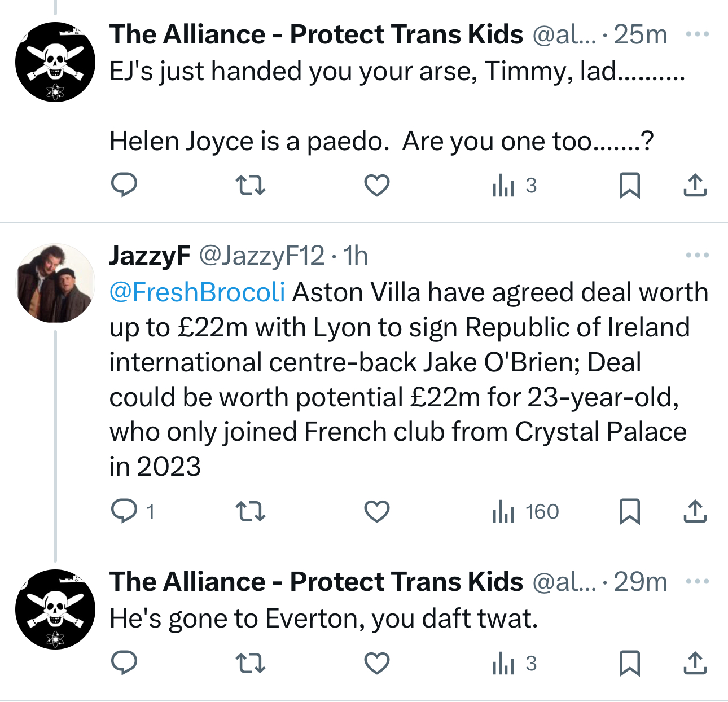Reply to JazzyF's Aston Villa tweet

pyautogui.click(x=124, y=511)
